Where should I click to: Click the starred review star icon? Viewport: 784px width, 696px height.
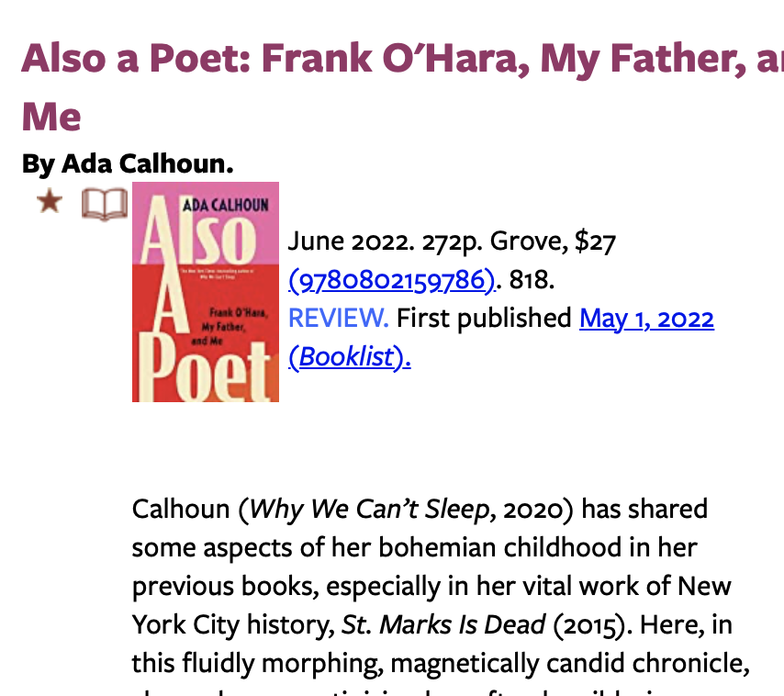click(49, 202)
